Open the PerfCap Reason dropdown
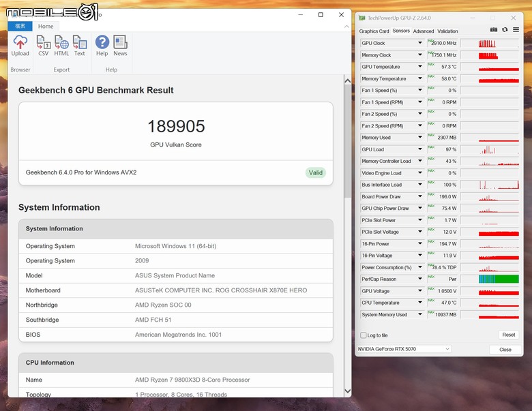 pyautogui.click(x=420, y=279)
